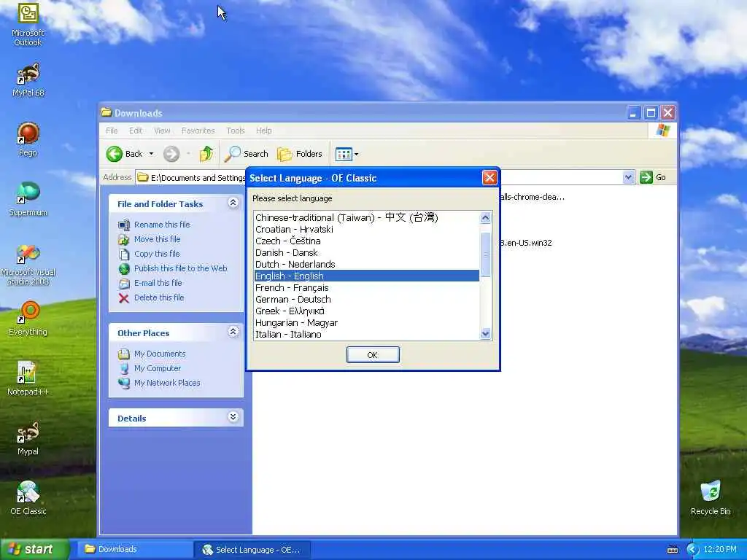Open the address bar dropdown arrow
The width and height of the screenshot is (747, 560).
pyautogui.click(x=628, y=177)
